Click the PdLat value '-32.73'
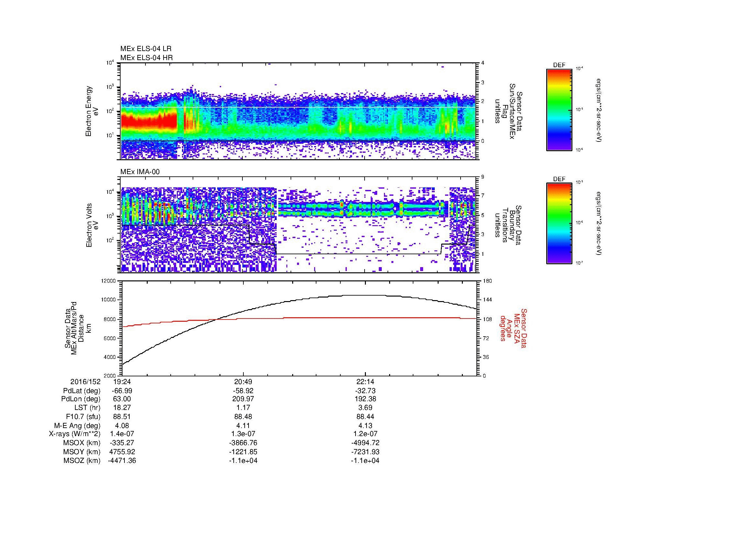Image resolution: width=756 pixels, height=534 pixels. click(365, 391)
